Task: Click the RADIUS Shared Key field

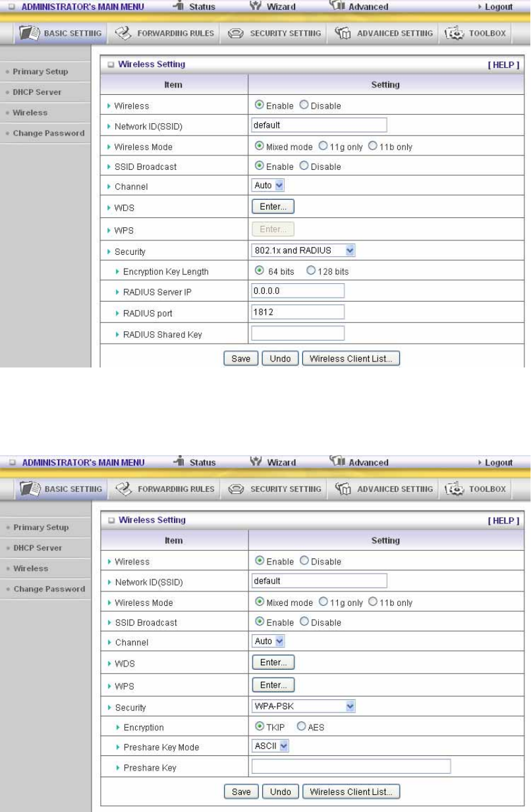Action: pyautogui.click(x=298, y=333)
